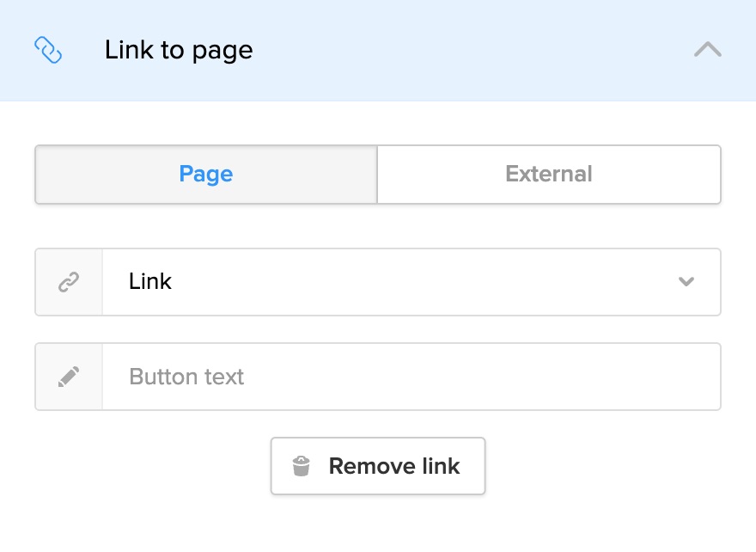
Task: Click the trash can icon
Action: point(301,467)
